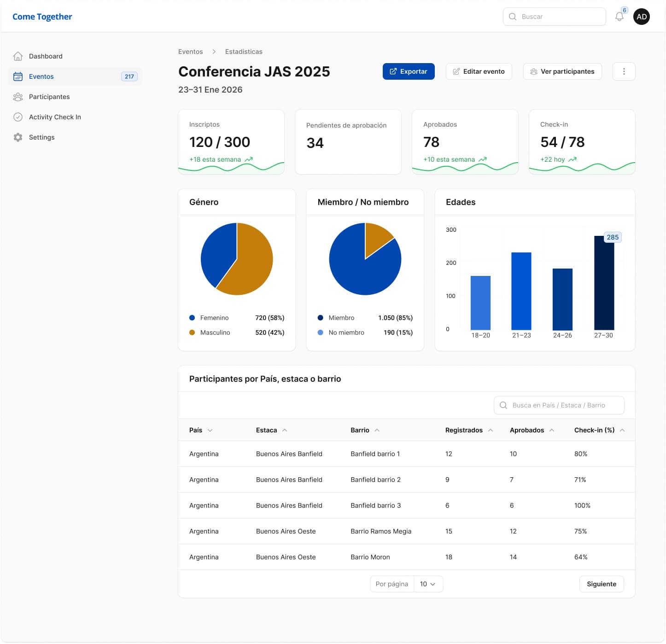The width and height of the screenshot is (666, 644).
Task: Click the Dashboard home icon
Action: point(18,56)
